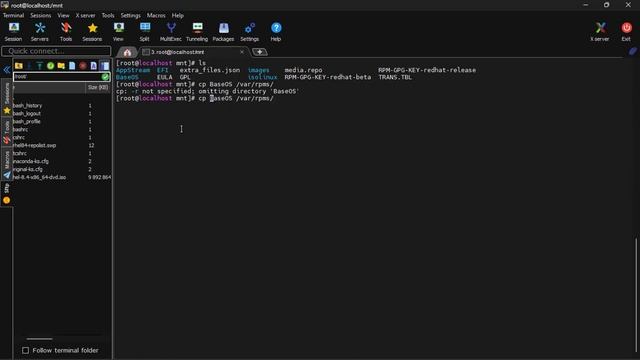Open the Session toolbar button
The height and width of the screenshot is (360, 640).
pos(13,32)
